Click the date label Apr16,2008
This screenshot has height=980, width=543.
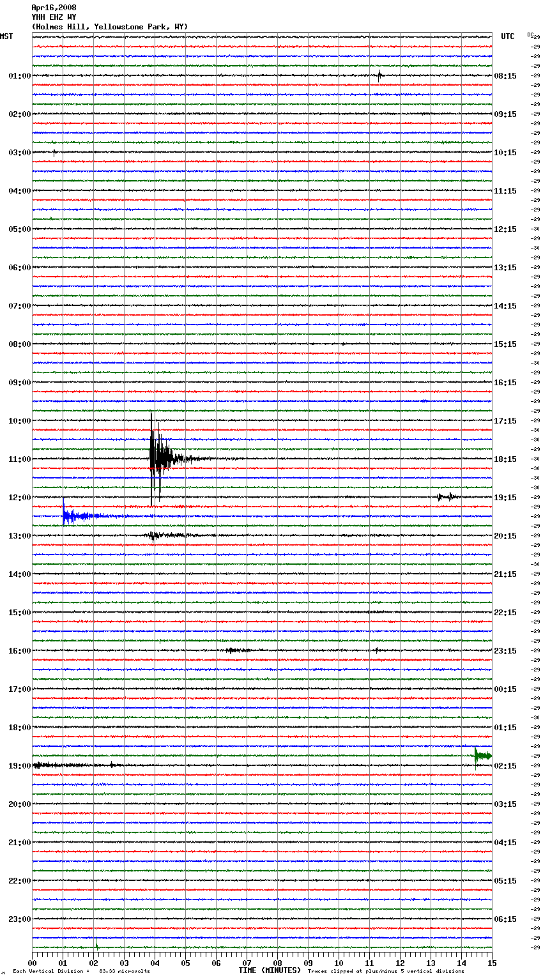[54, 8]
